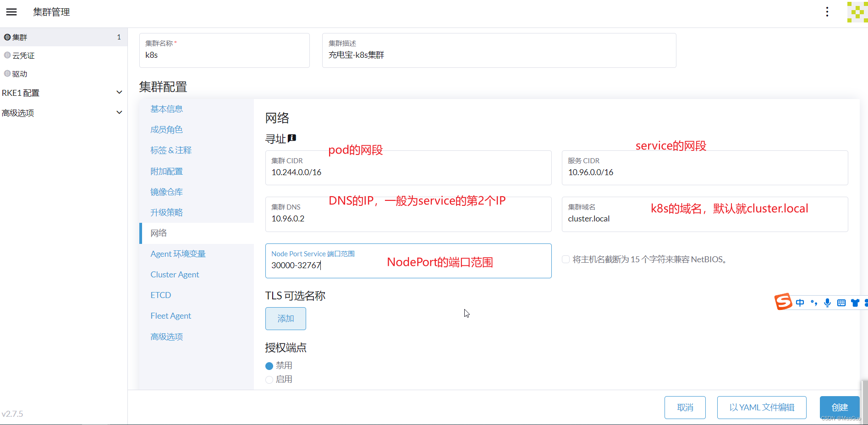Click the info icon next to 寻址
The height and width of the screenshot is (425, 868).
coord(292,138)
